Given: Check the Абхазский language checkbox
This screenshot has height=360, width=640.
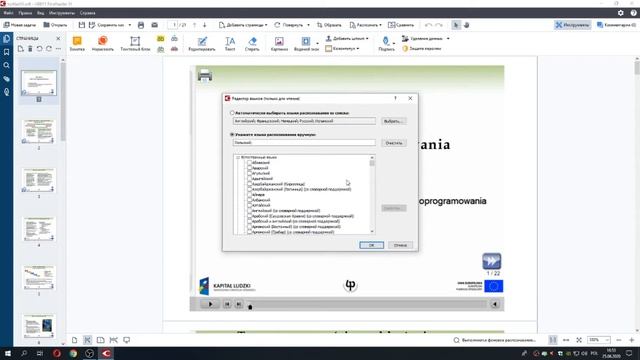Looking at the screenshot, I should (x=249, y=162).
